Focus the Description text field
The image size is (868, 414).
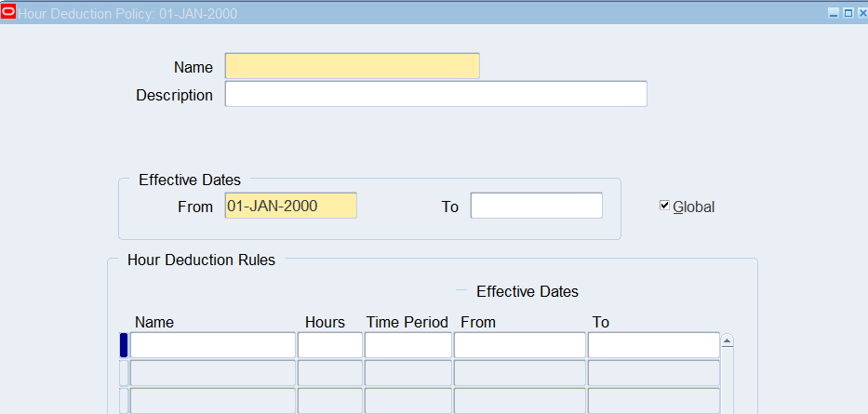coord(435,95)
